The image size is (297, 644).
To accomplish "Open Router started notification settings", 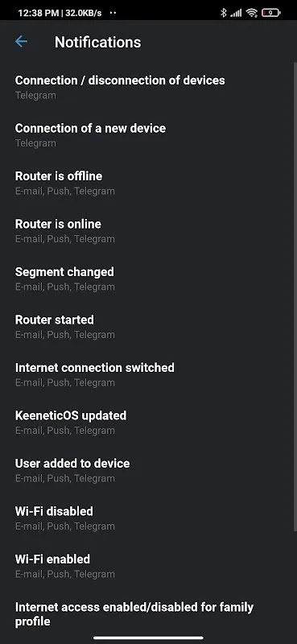I will coord(148,327).
